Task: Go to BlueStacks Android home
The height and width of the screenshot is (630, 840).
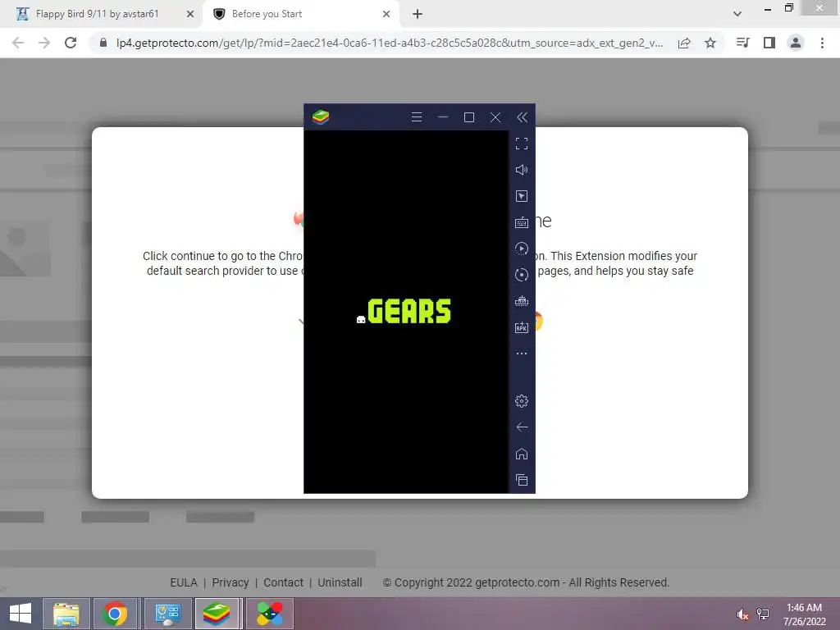Action: click(522, 454)
